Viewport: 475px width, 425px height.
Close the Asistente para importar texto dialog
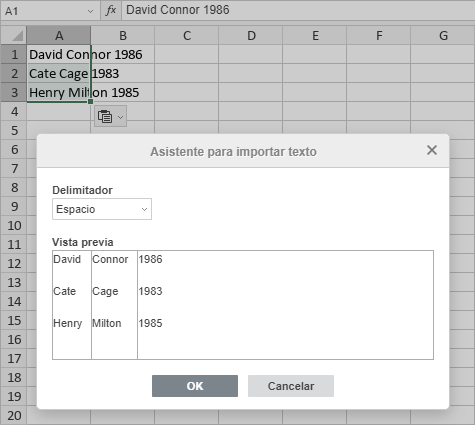click(432, 150)
